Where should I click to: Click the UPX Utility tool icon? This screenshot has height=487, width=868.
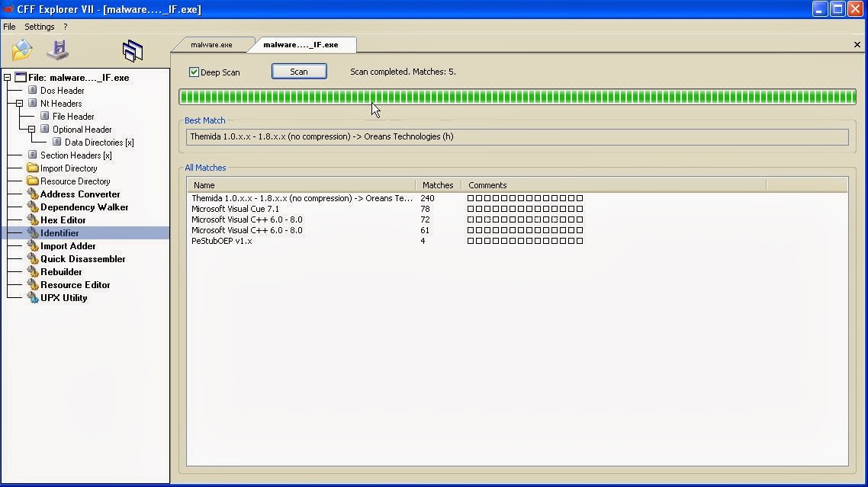tap(33, 298)
